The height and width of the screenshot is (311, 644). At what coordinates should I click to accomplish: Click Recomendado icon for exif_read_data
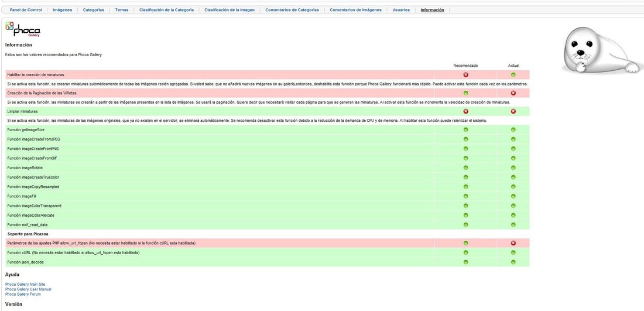click(465, 225)
